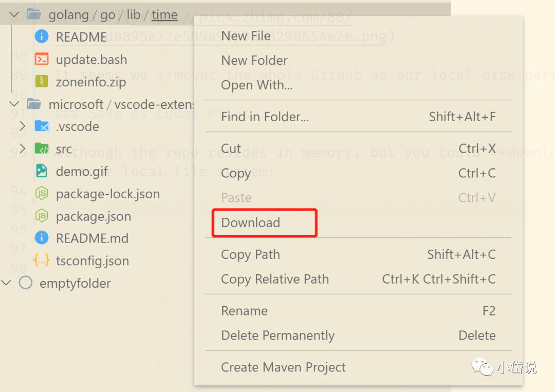Click the tsconfig.json braces icon

(x=42, y=260)
